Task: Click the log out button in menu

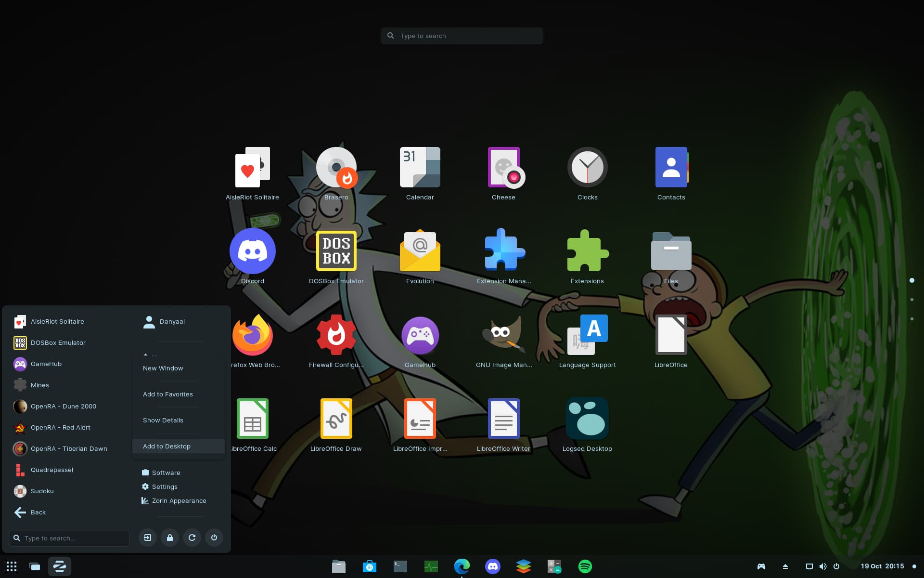Action: [148, 538]
